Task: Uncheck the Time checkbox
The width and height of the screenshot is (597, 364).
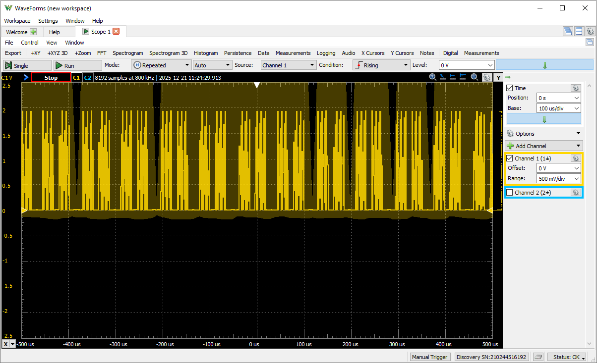Action: point(510,88)
